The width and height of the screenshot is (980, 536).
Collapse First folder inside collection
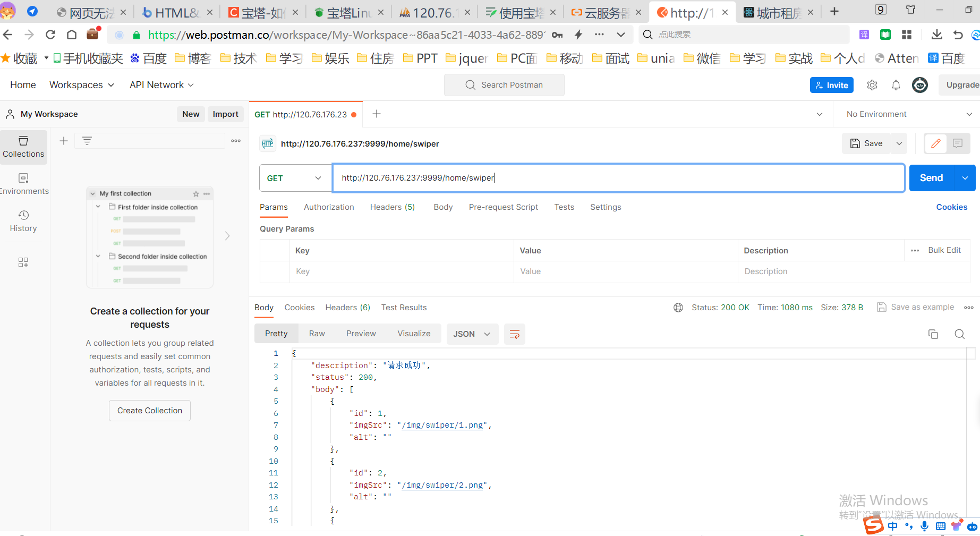click(x=98, y=207)
